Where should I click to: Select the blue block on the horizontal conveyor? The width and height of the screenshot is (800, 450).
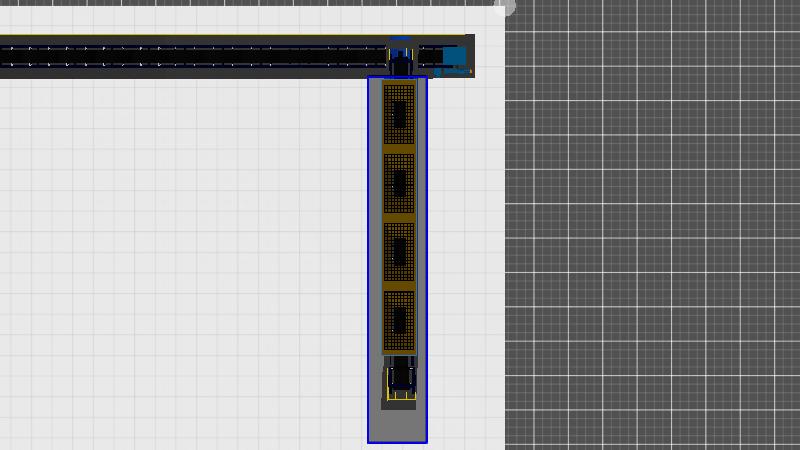click(x=454, y=56)
